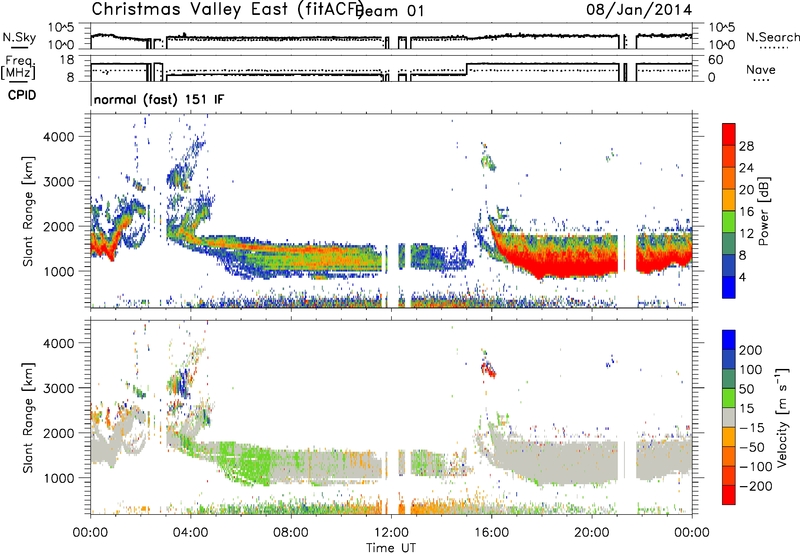Viewport: 800px width, 554px height.
Task: Click the "4000" tick of power panel
Action: point(59,136)
